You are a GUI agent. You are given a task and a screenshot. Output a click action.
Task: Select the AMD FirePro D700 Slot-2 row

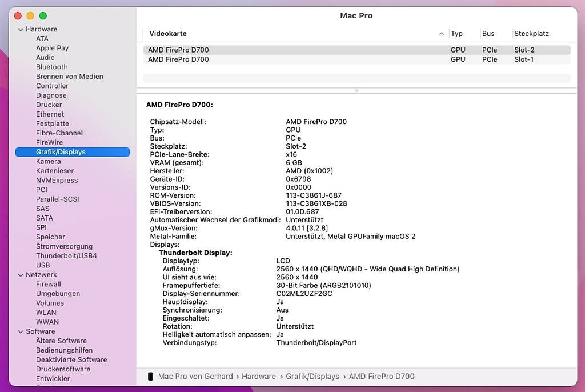coord(356,50)
